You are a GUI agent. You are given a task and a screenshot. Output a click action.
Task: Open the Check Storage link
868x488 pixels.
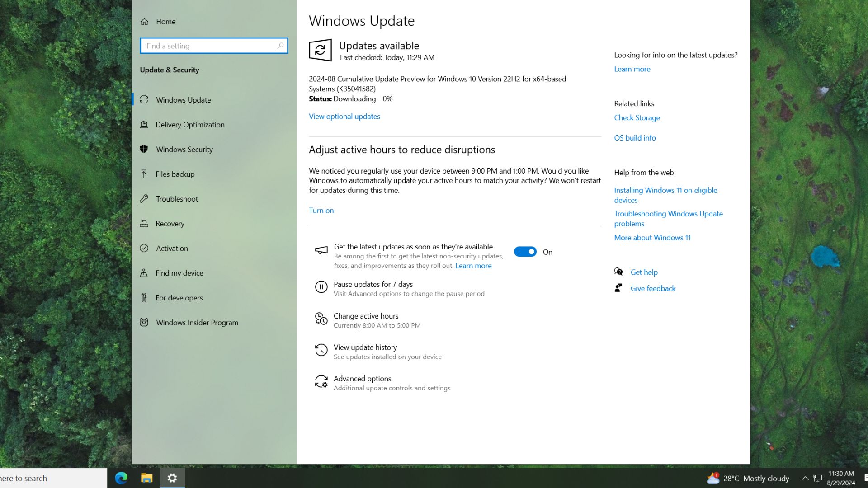tap(637, 117)
